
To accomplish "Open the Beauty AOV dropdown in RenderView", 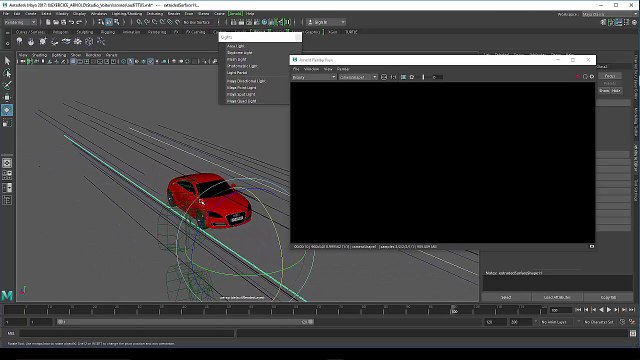I will coord(314,77).
